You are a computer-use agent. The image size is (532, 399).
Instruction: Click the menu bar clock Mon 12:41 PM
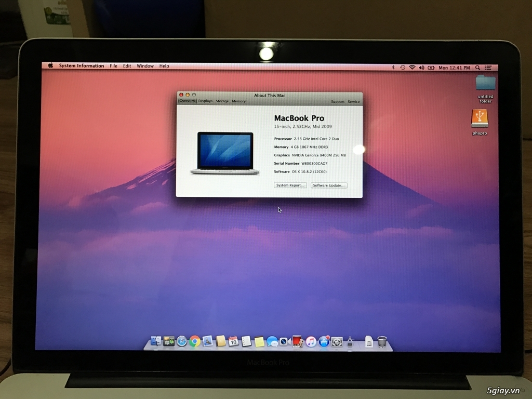[x=454, y=68]
